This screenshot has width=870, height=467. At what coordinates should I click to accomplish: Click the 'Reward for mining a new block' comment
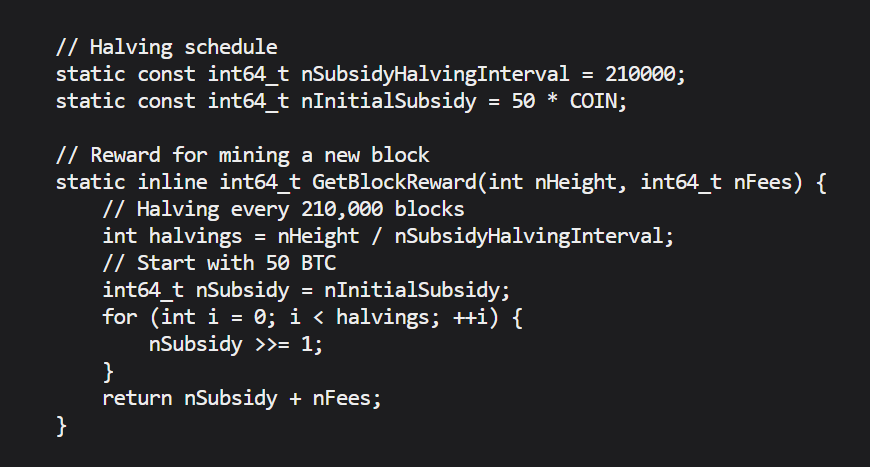click(242, 155)
